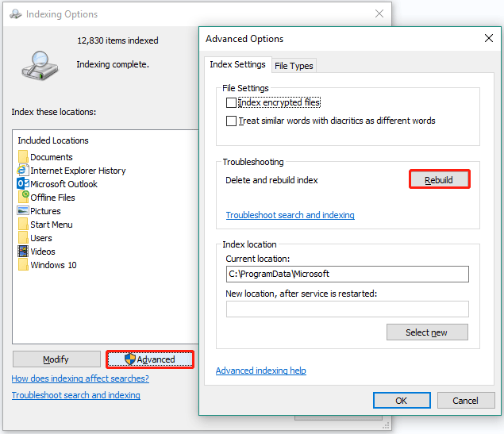Click the Modify button
The width and height of the screenshot is (504, 434).
coord(56,359)
